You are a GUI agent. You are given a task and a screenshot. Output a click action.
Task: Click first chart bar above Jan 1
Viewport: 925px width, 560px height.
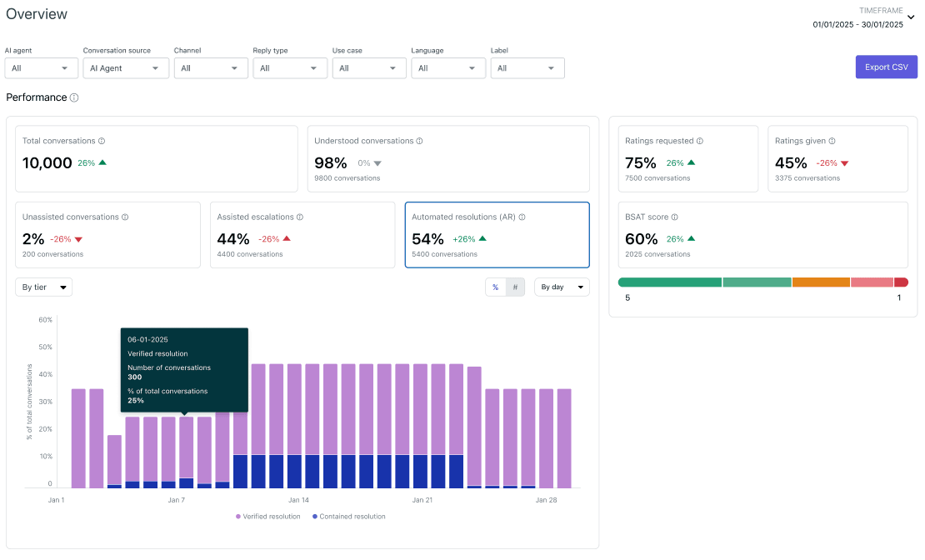point(78,438)
